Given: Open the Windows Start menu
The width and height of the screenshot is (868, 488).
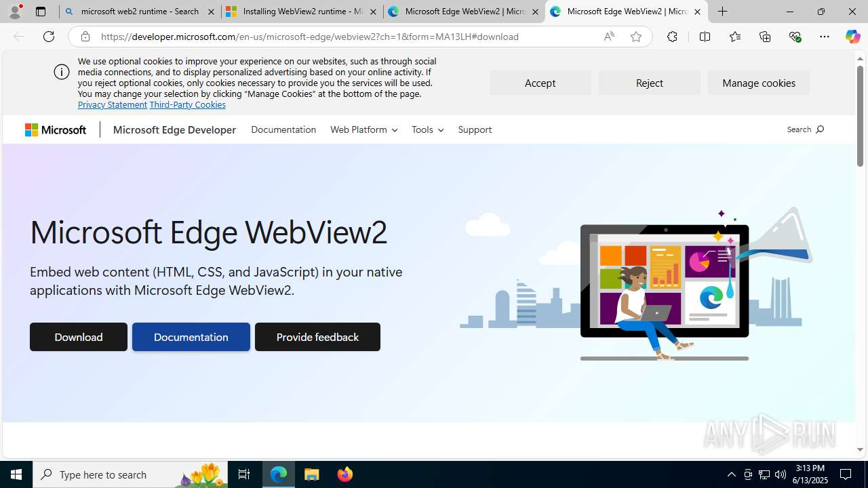Looking at the screenshot, I should point(16,474).
